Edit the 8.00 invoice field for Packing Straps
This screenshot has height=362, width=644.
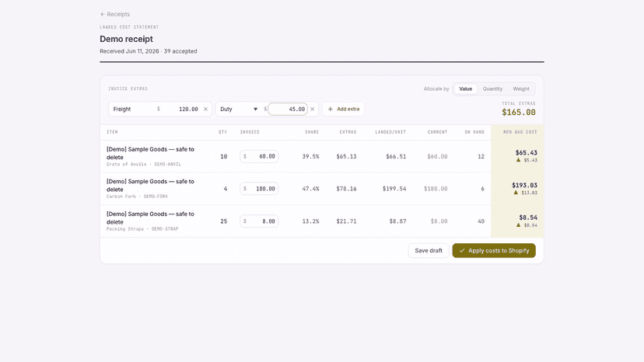259,221
